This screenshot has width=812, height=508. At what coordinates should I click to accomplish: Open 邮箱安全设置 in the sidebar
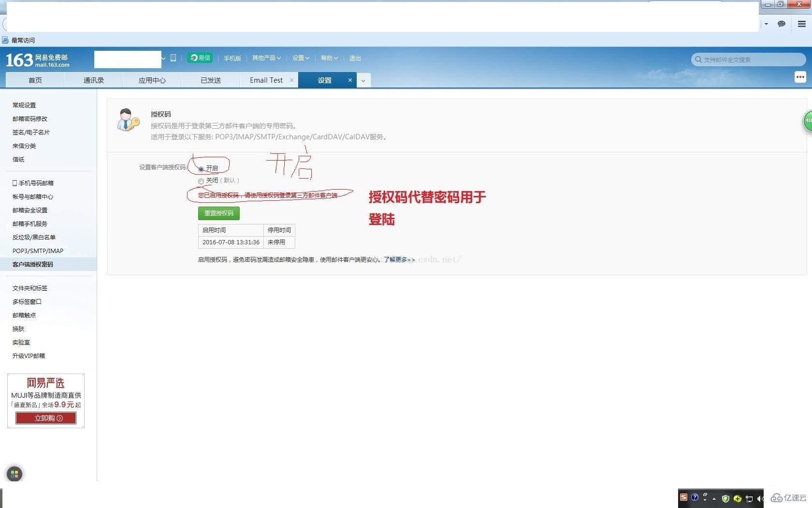(x=30, y=210)
